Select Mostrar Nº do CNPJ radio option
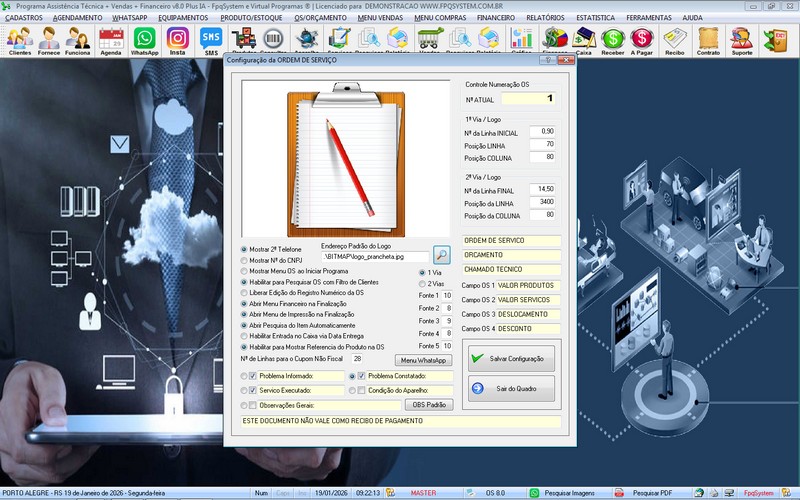 click(244, 260)
